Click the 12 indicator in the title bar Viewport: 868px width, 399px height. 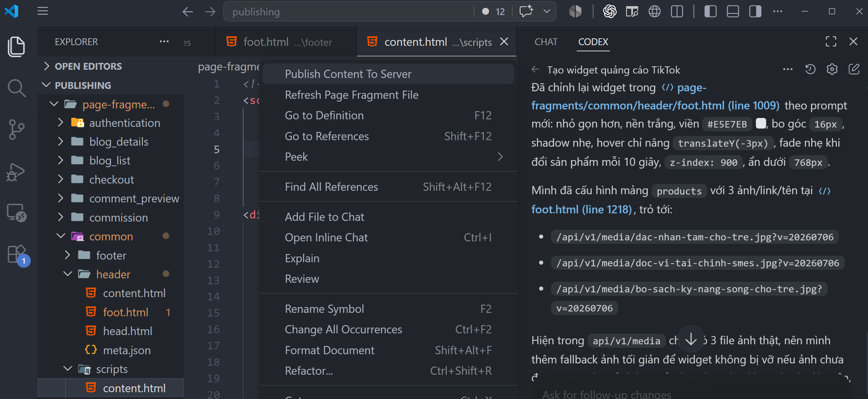(493, 12)
